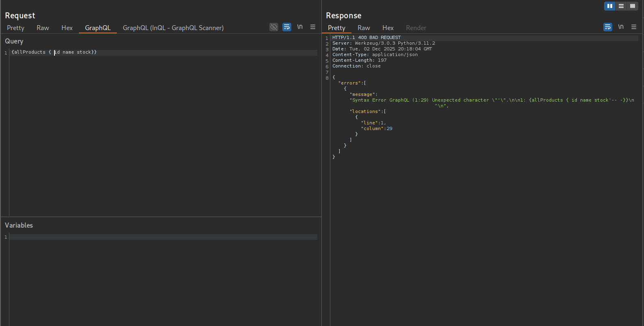Open the Request Pretty tab
This screenshot has width=644, height=326.
[15, 28]
